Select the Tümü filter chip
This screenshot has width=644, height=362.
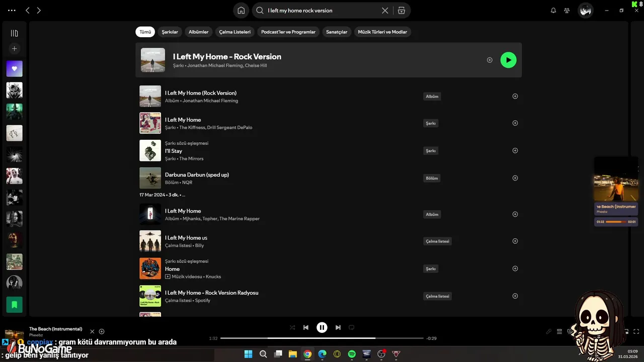tap(145, 32)
